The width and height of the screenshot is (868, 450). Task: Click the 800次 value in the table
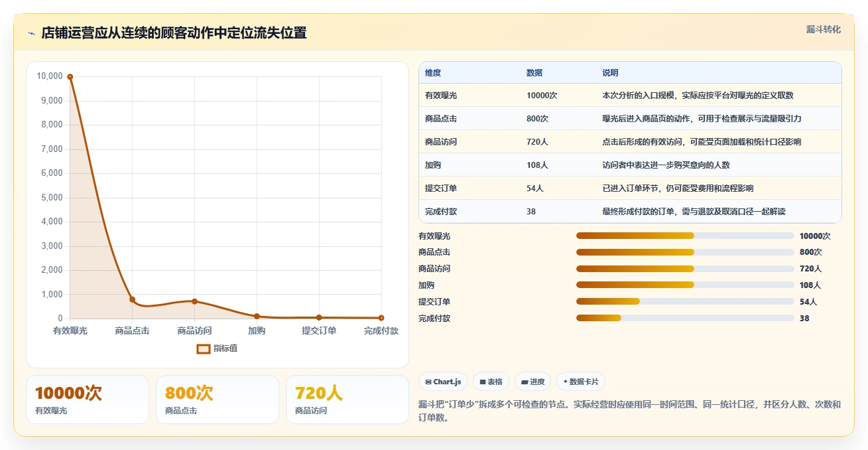[537, 119]
